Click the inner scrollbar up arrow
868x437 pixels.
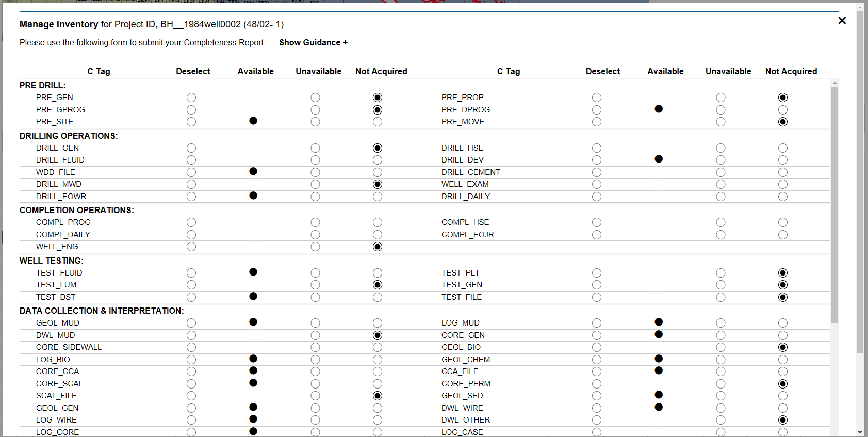coord(834,83)
